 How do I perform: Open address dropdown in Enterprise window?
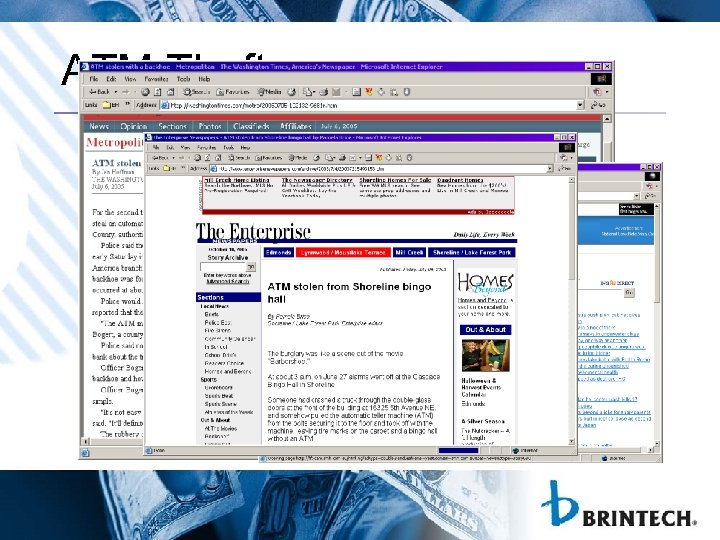coord(550,169)
